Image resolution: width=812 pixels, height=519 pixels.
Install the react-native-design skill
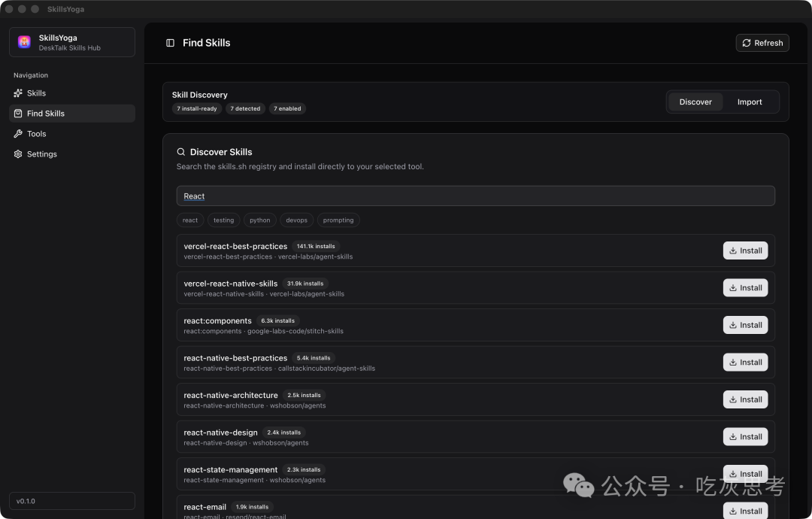tap(745, 437)
